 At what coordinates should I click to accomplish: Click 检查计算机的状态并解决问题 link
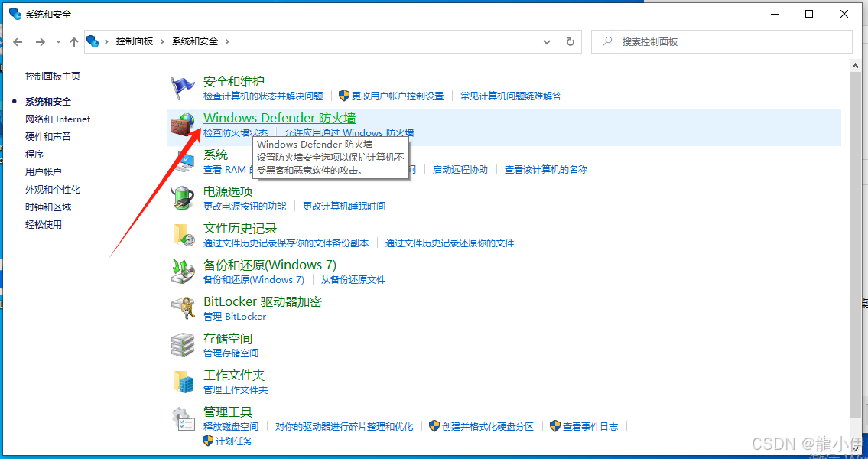(263, 96)
